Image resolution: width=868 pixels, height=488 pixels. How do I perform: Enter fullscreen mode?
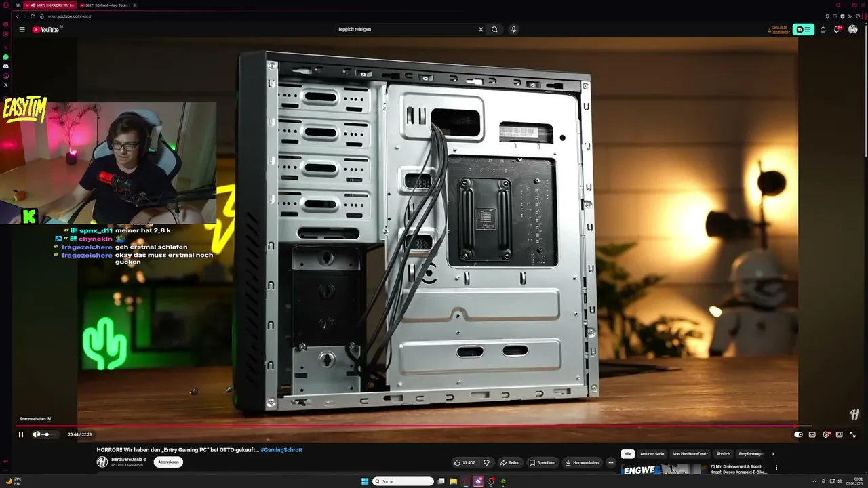coord(853,434)
